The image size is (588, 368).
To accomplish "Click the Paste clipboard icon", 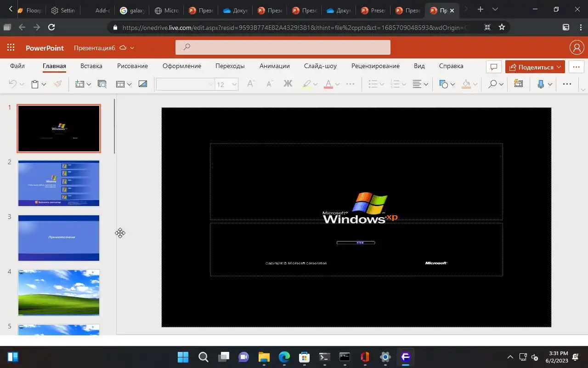I will click(34, 84).
